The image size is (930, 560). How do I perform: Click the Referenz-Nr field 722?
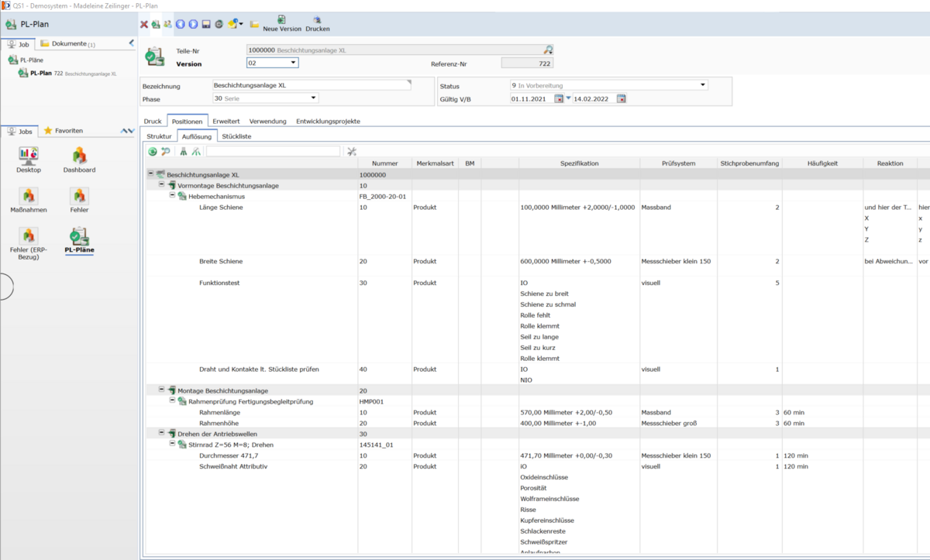527,63
